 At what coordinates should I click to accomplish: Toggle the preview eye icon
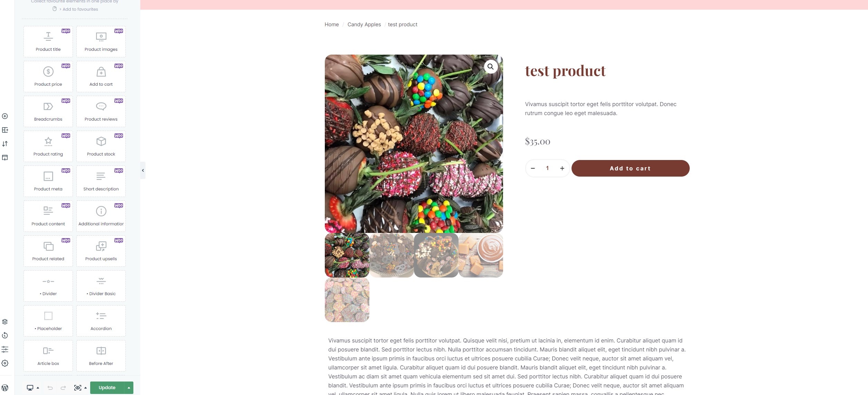pos(78,388)
